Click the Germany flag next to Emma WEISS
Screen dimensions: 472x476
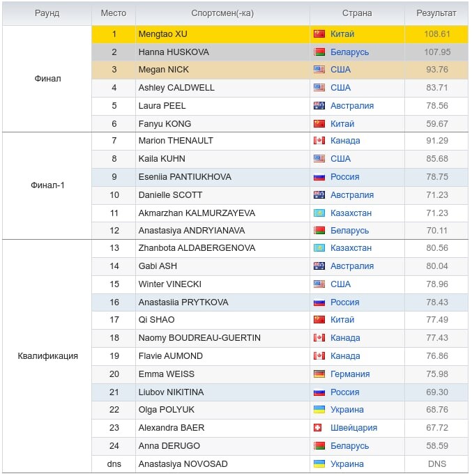click(319, 374)
